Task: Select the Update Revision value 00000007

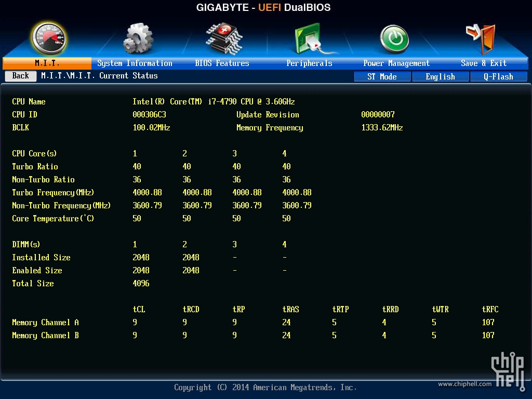Action: (378, 115)
